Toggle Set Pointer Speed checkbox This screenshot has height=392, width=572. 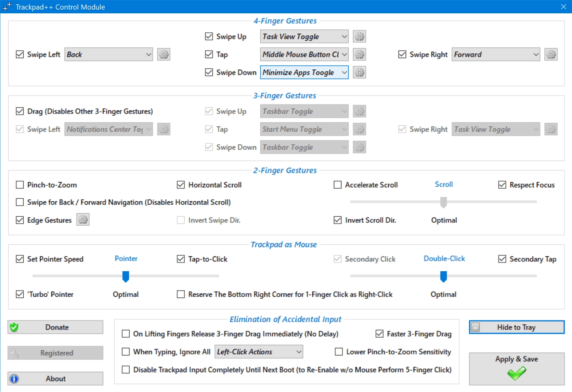click(20, 259)
